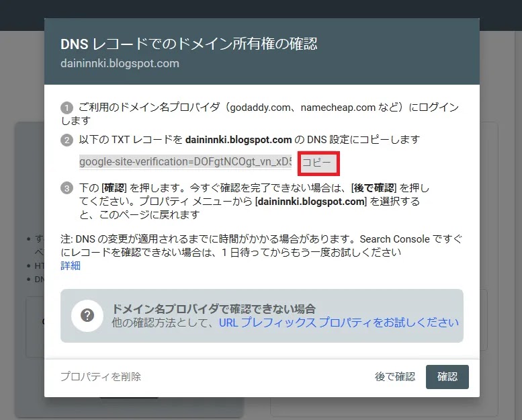Open the URL プレフィックス プロパティ link
This screenshot has height=420, width=522.
coord(339,323)
